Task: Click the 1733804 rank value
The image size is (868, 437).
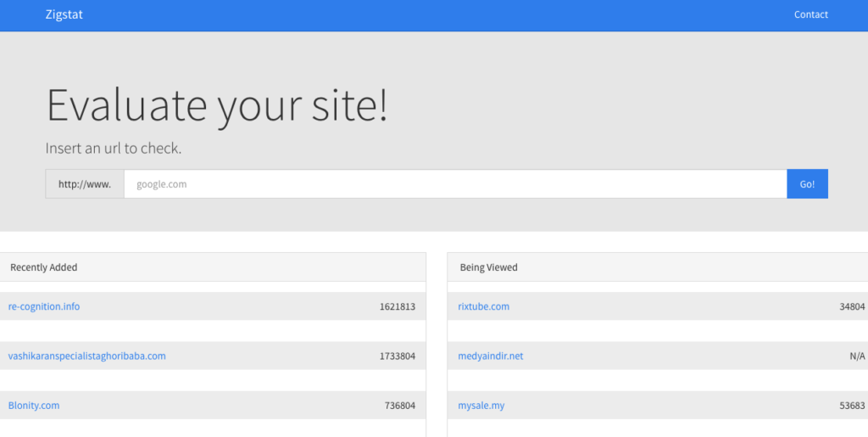Action: (x=398, y=356)
